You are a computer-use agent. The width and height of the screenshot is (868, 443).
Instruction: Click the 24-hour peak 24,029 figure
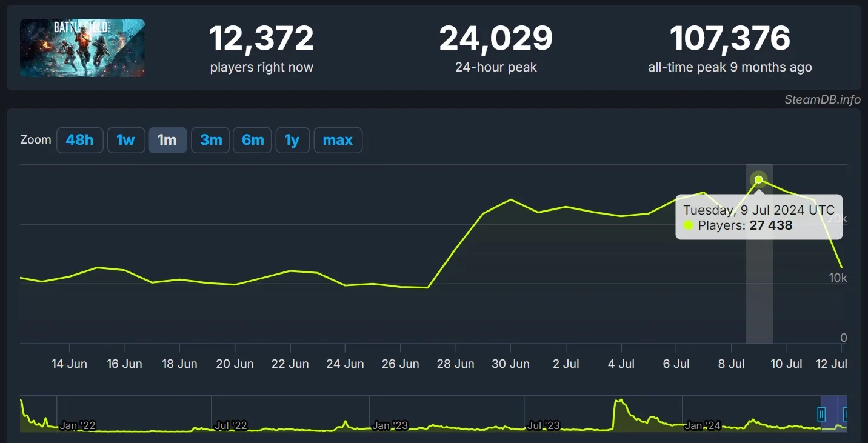coord(496,39)
